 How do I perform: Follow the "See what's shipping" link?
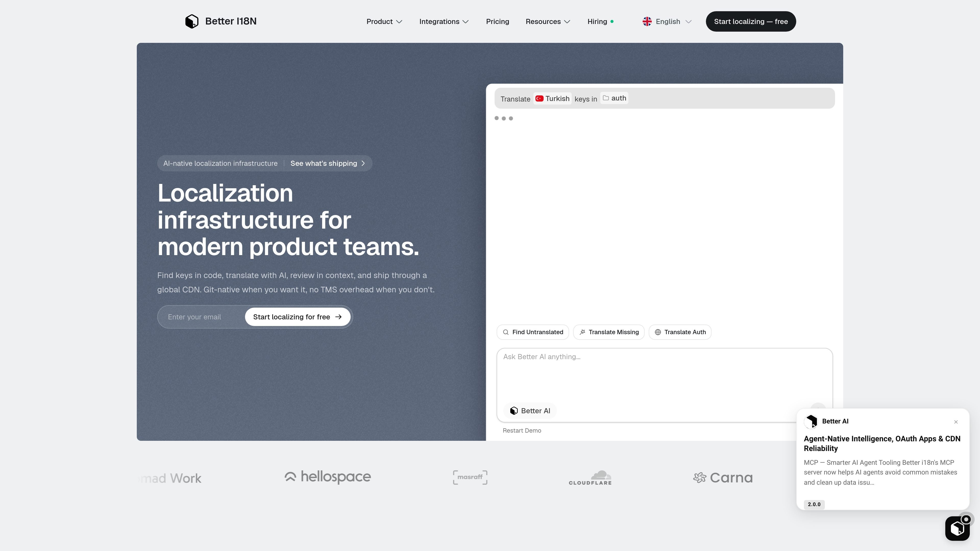point(327,164)
